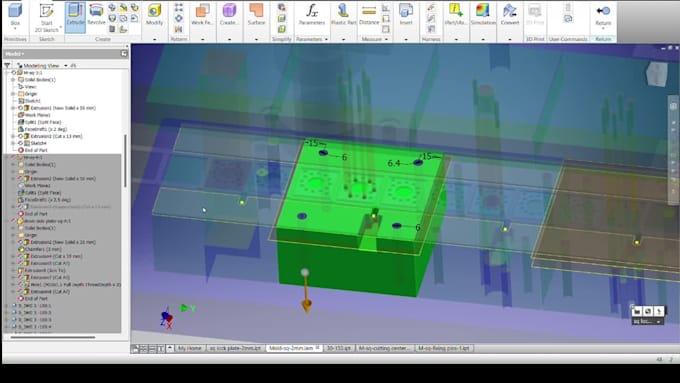Click the top Simplify panel icon
680x383 pixels.
coord(281,7)
